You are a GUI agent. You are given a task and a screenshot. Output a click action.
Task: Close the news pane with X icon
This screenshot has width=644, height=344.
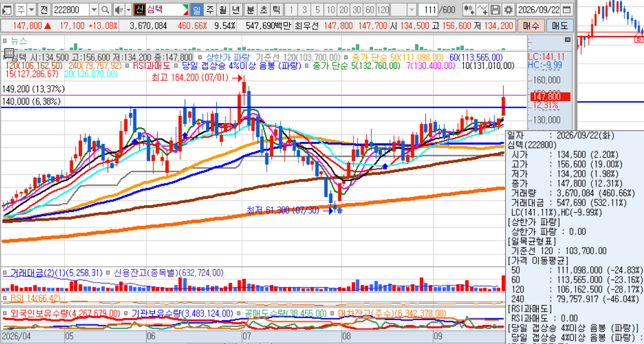pyautogui.click(x=567, y=40)
